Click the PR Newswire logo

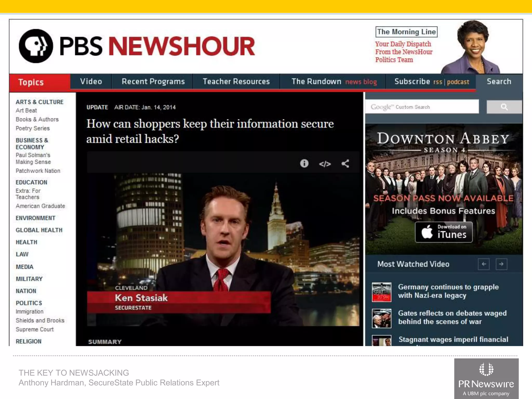coord(486,379)
